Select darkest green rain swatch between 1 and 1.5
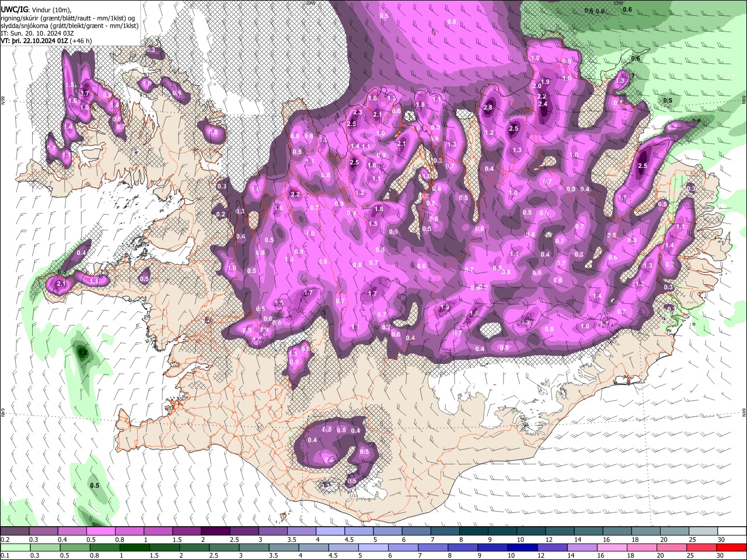This screenshot has height=560, width=747. (135, 547)
